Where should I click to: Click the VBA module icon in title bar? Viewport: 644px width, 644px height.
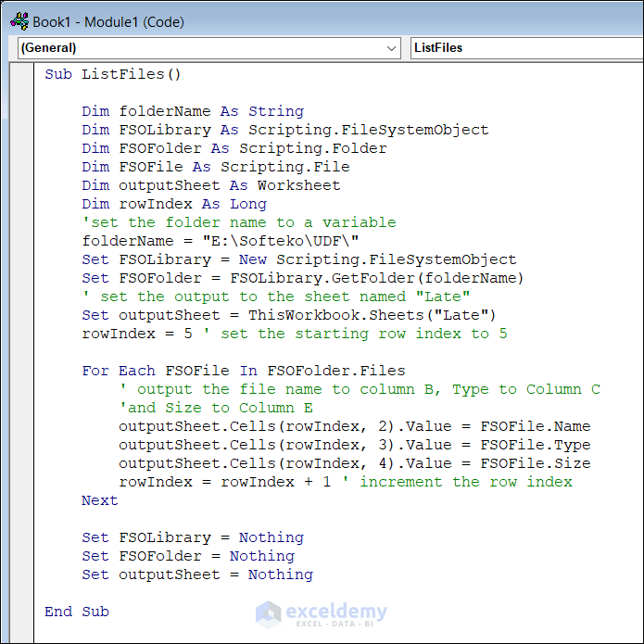pos(19,21)
